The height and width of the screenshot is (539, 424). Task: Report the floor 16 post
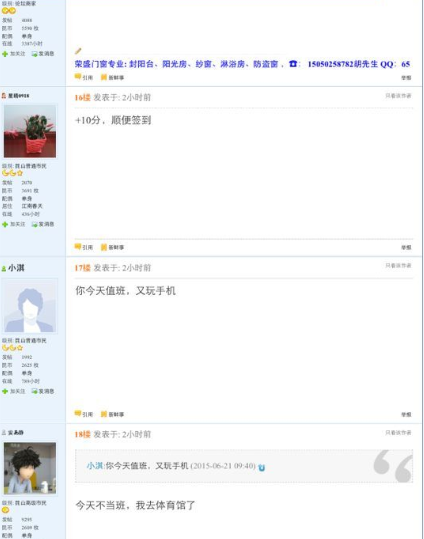406,248
